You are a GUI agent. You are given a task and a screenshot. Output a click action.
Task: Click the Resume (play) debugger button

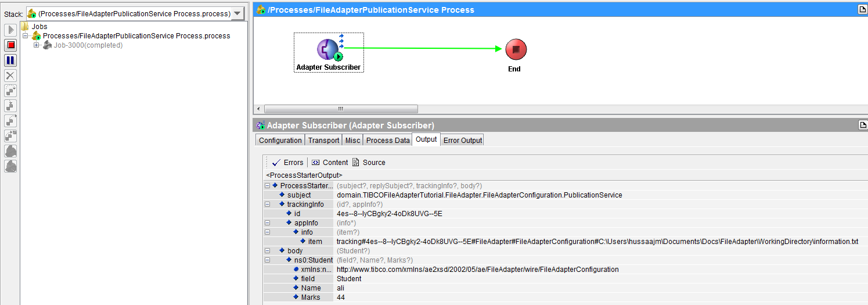(10, 30)
